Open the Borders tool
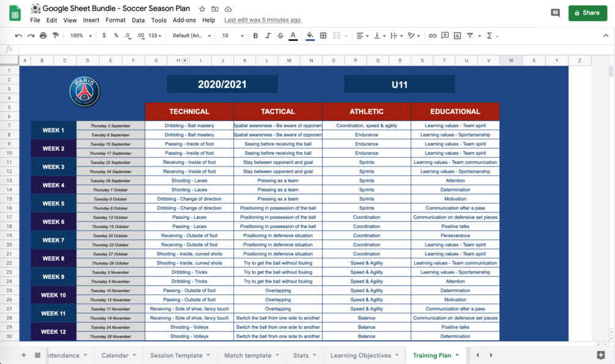Screen dimensions: 615x364 click(x=323, y=35)
